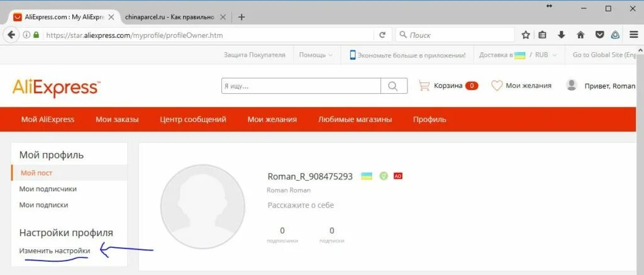Click the shopping cart icon
Image resolution: width=644 pixels, height=275 pixels.
click(x=424, y=86)
